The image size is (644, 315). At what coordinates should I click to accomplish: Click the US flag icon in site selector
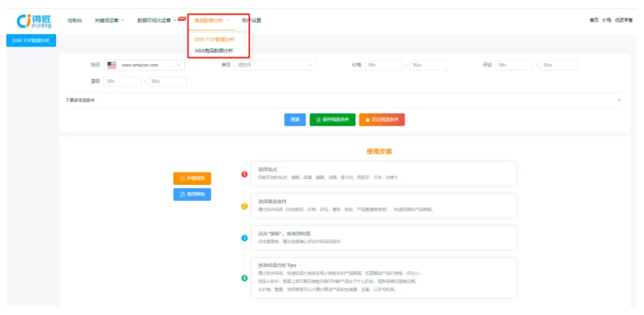tap(112, 65)
